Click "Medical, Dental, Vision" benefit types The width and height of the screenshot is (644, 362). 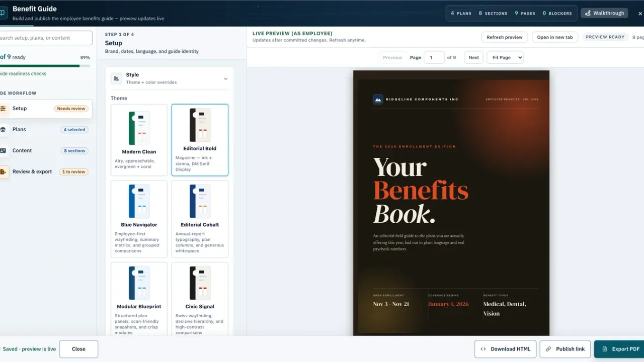(x=505, y=309)
